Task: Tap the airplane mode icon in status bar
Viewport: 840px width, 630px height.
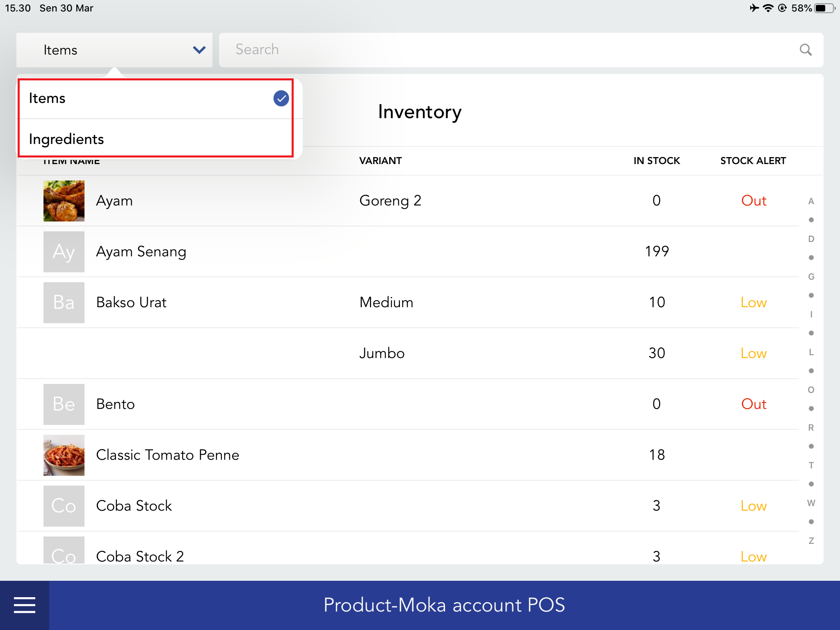Action: [755, 7]
